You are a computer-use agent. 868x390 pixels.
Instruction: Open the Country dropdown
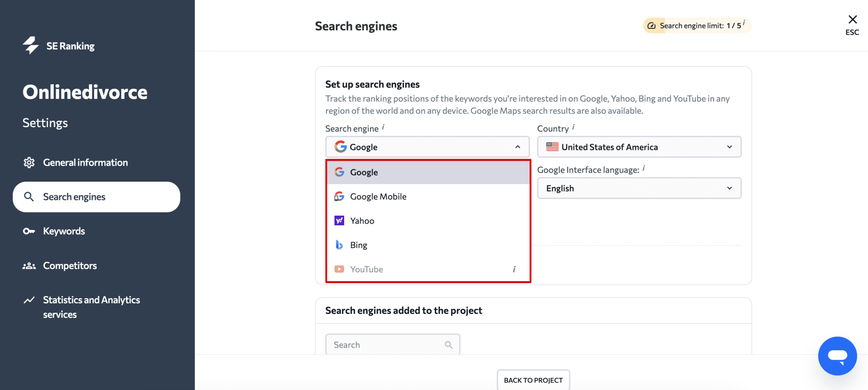point(639,147)
